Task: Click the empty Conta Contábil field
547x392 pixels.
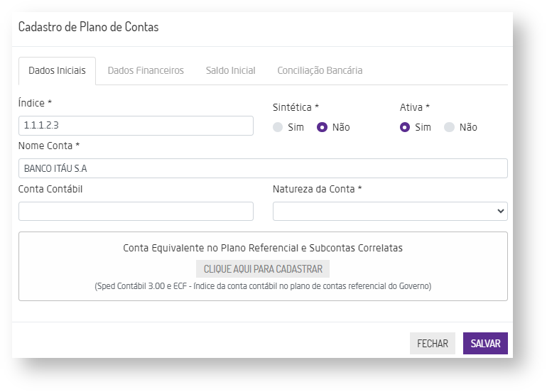Action: point(136,211)
